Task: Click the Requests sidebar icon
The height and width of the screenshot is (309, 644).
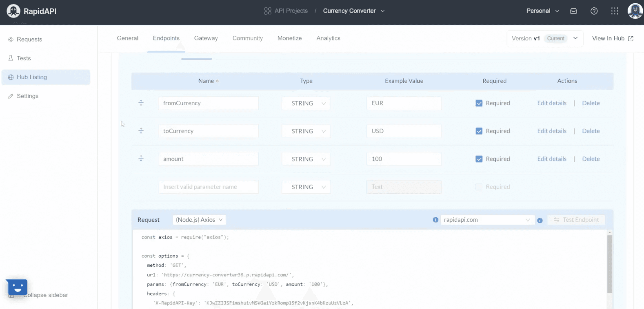Action: click(11, 40)
